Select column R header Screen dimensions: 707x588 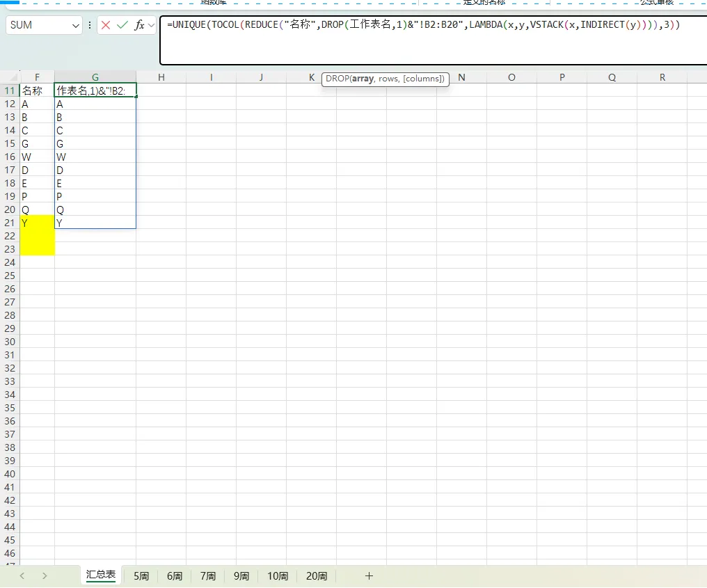(x=662, y=77)
